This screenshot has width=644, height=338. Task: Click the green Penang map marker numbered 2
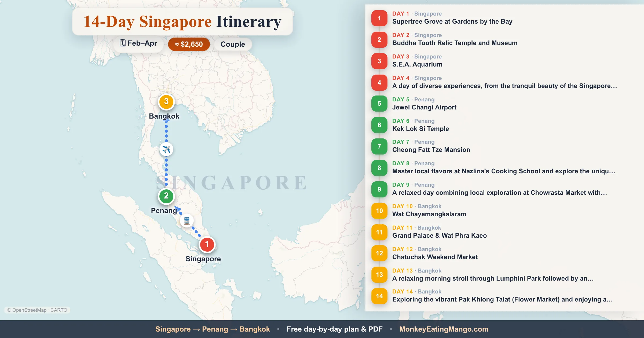pyautogui.click(x=166, y=196)
